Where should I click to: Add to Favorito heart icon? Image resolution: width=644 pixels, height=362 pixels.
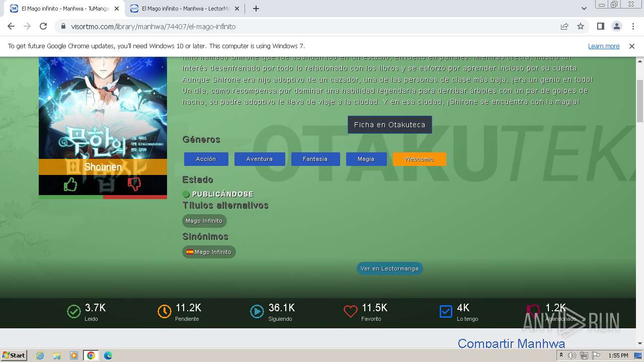[351, 312]
